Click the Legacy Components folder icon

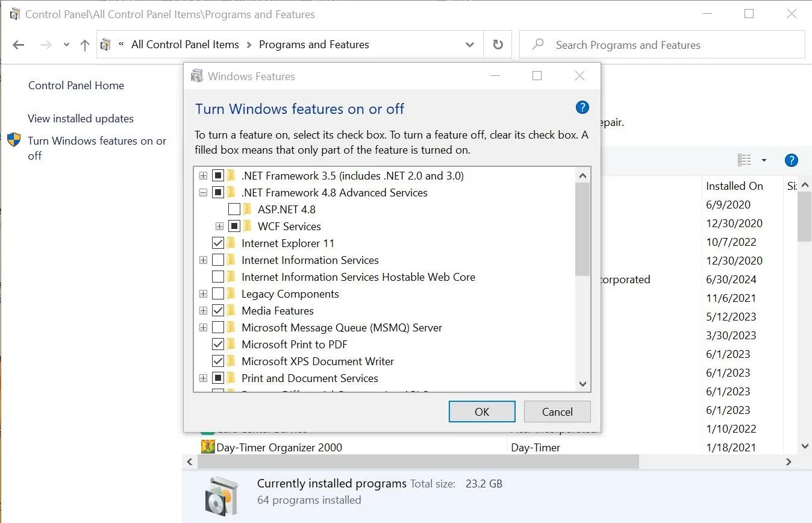point(231,293)
